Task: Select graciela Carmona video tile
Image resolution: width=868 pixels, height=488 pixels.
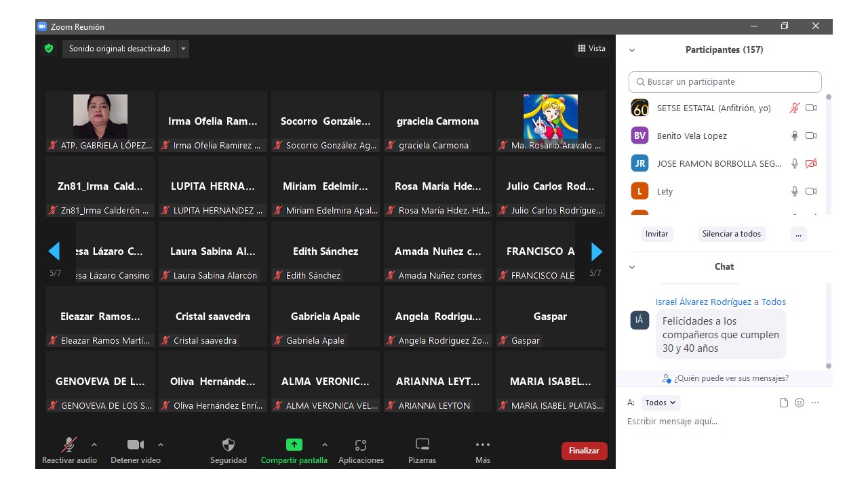Action: [438, 122]
